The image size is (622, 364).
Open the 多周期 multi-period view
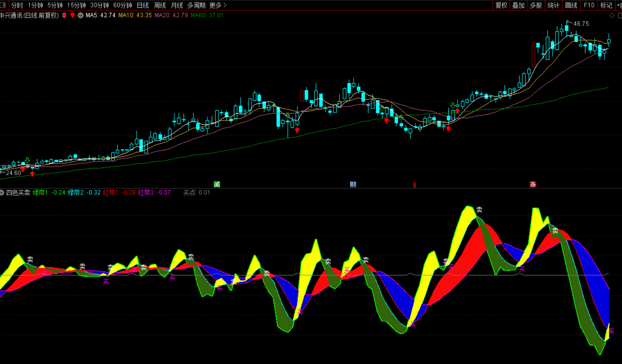click(196, 5)
